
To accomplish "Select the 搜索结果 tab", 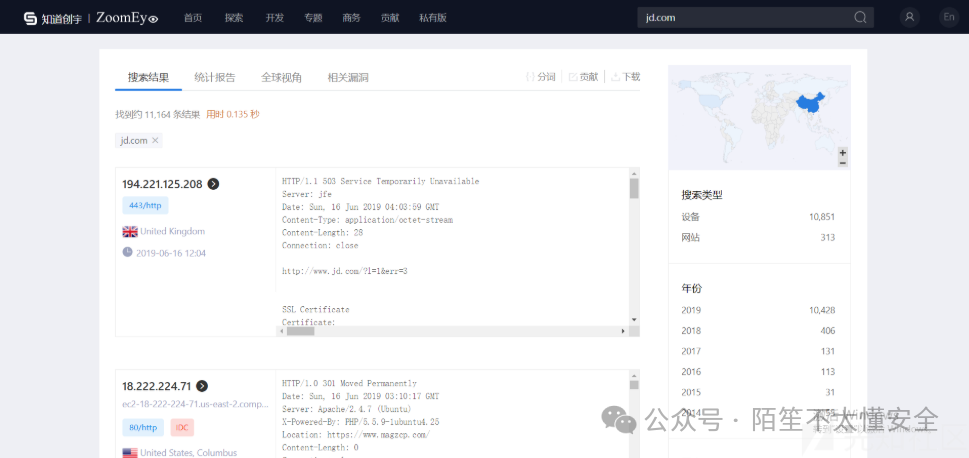I will point(148,77).
